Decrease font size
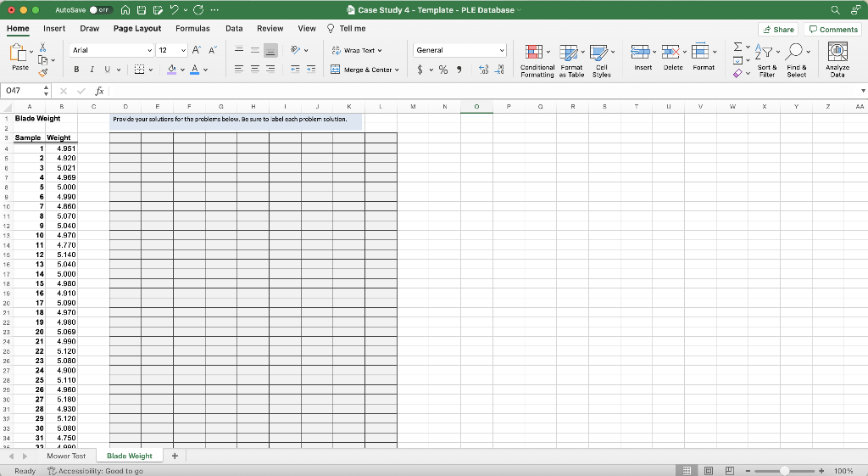The width and height of the screenshot is (868, 476). tap(213, 50)
